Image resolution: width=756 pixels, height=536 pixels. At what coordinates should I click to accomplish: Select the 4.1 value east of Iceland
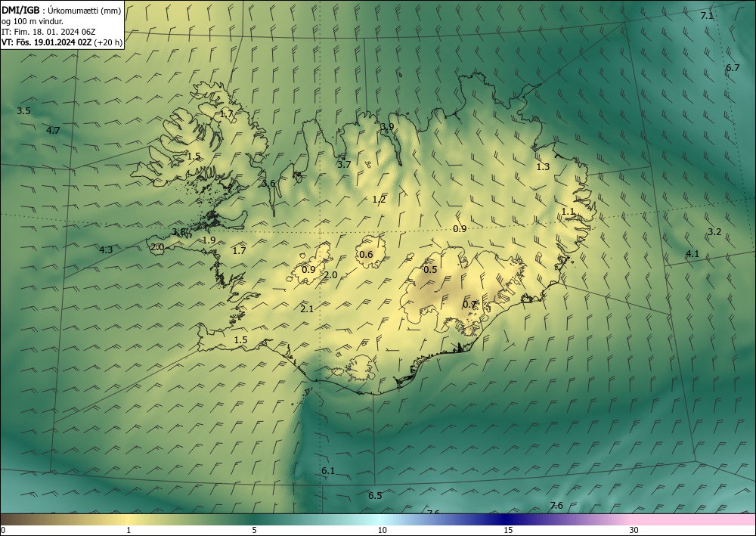[692, 253]
